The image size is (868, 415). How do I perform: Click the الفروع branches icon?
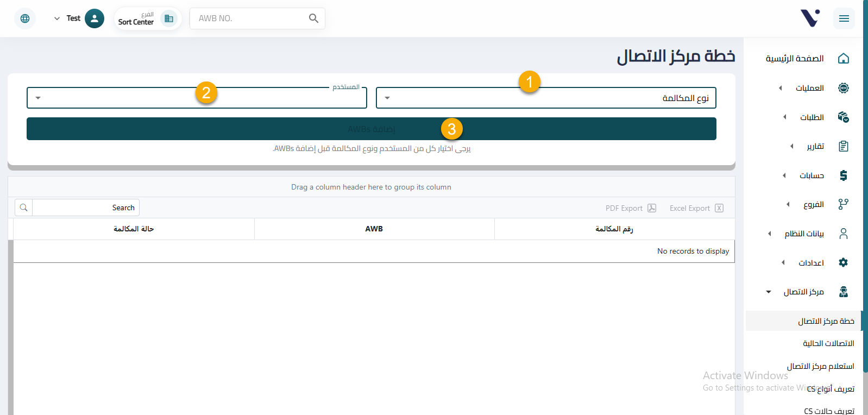[844, 204]
